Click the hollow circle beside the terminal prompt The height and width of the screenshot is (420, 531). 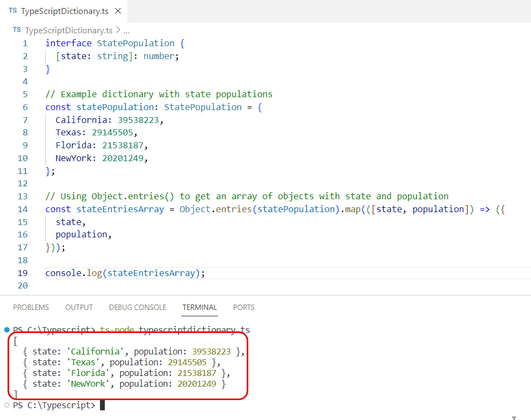[7, 405]
